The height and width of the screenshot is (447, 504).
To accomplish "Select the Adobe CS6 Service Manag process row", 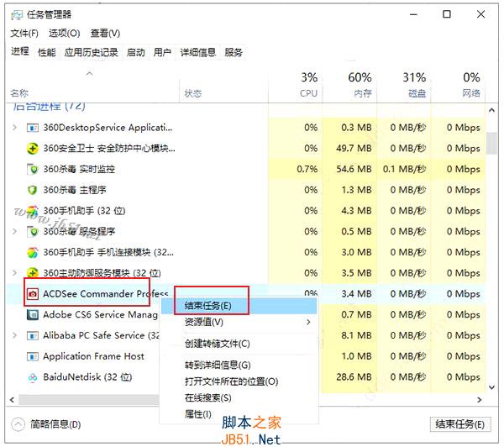I will click(245, 314).
